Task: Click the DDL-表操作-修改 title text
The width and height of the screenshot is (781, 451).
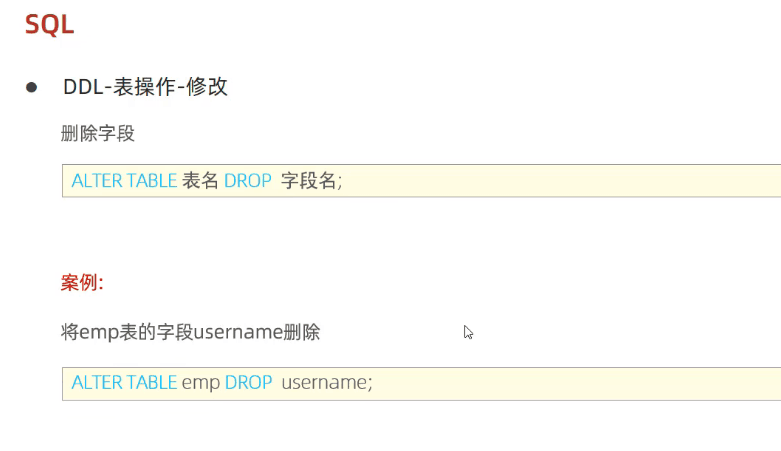Action: 145,87
